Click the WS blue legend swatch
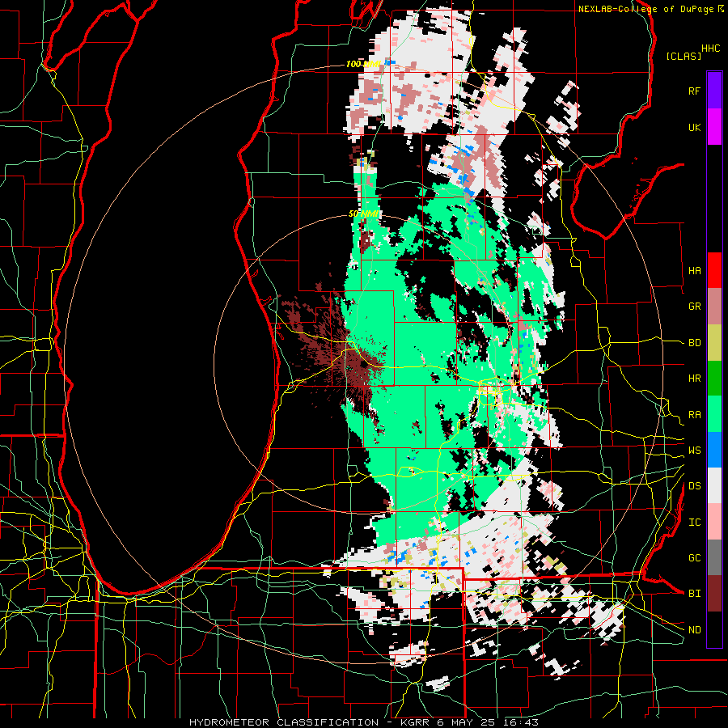The width and height of the screenshot is (728, 728). [x=714, y=450]
